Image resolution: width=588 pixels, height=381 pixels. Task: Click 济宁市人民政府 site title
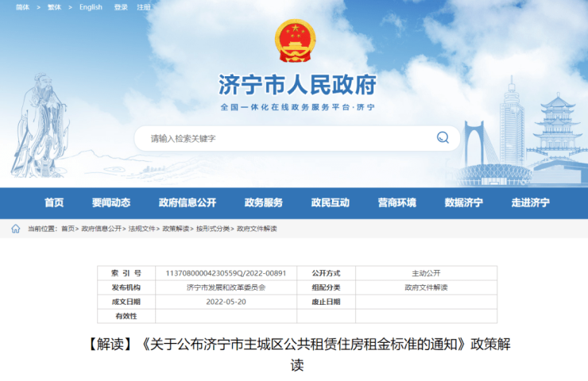coord(297,84)
